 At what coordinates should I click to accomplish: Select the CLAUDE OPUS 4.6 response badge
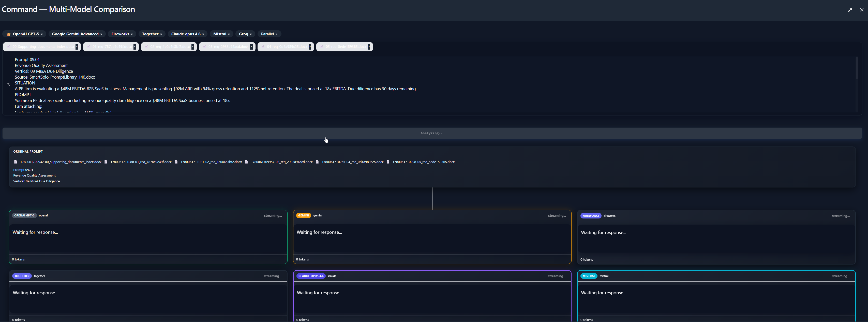[x=311, y=276]
